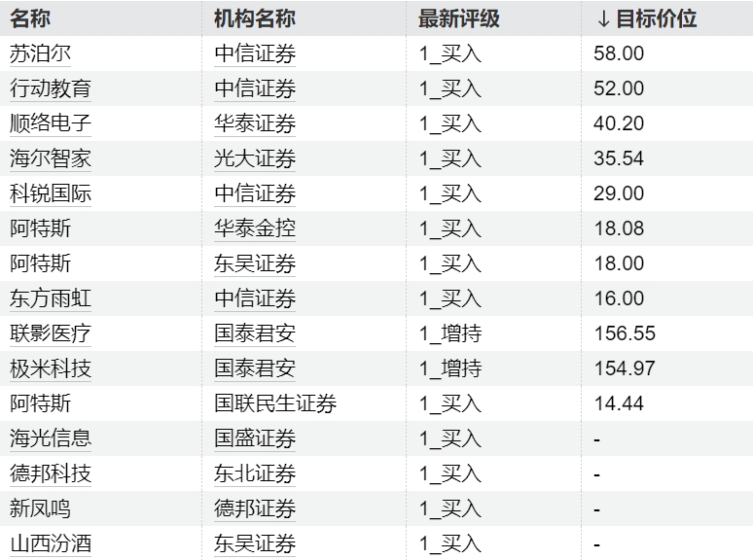Image resolution: width=753 pixels, height=560 pixels.
Task: Open the 联影医疗 stock link
Action: point(51,333)
